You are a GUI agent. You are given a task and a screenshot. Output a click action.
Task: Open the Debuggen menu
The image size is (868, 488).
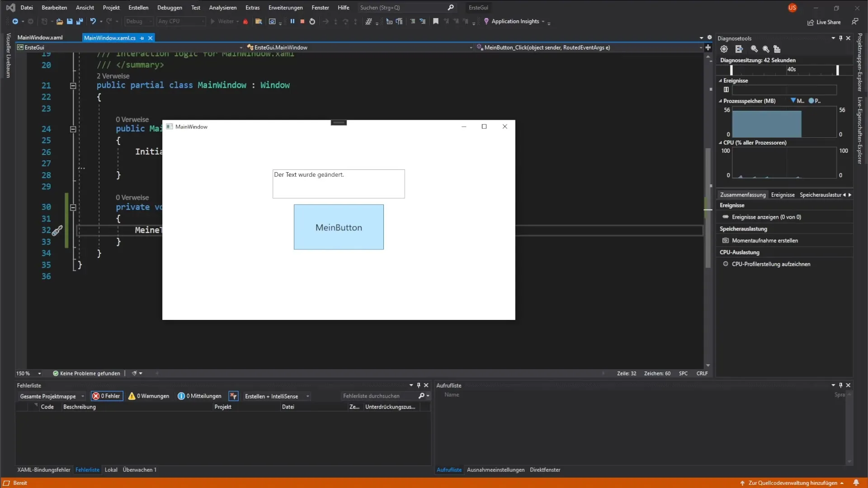pyautogui.click(x=170, y=8)
